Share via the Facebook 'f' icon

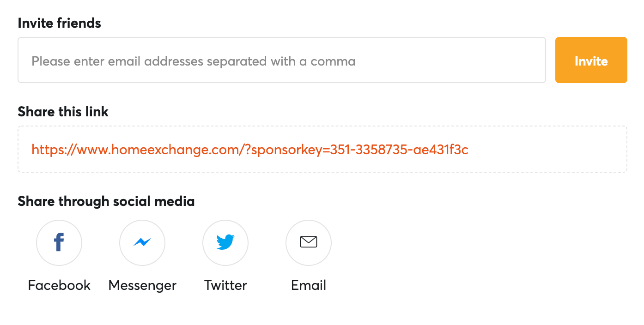[59, 242]
